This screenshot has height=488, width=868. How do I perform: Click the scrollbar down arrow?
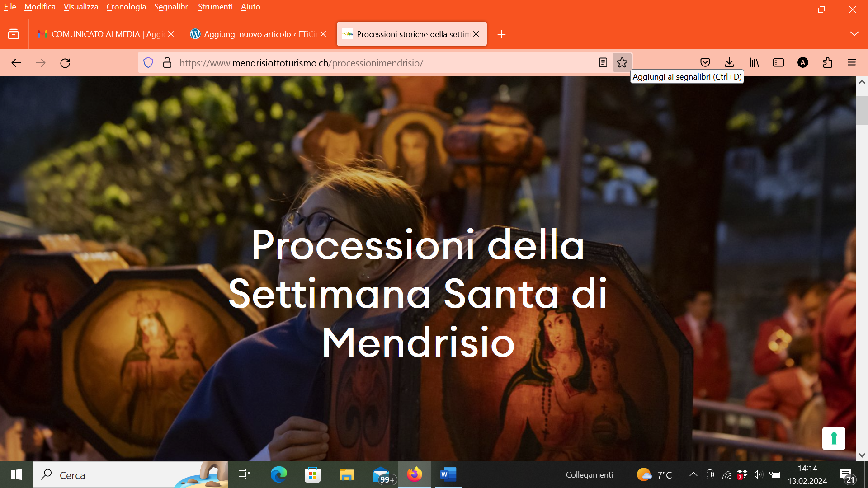pos(862,455)
